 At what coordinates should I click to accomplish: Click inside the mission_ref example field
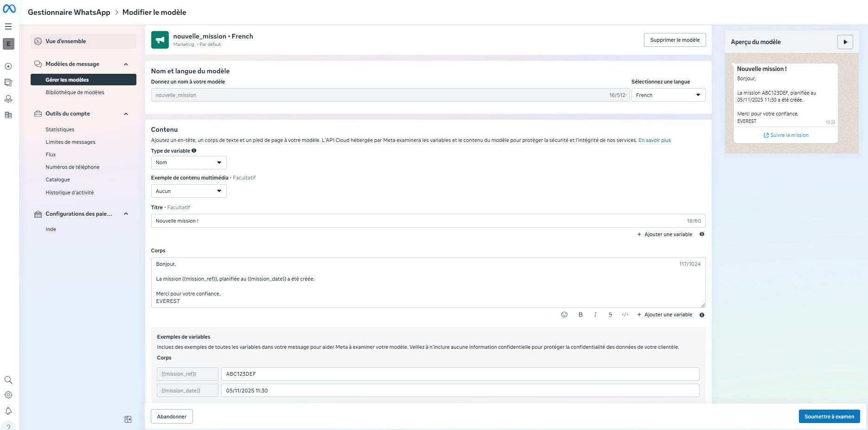tap(460, 374)
